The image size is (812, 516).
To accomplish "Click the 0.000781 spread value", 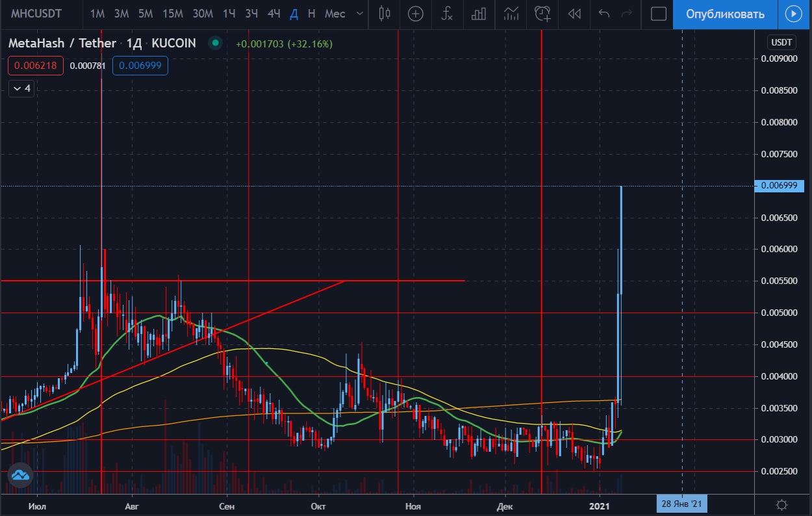I will point(88,66).
